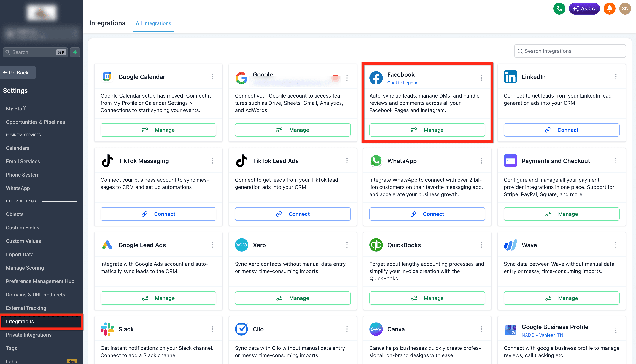This screenshot has width=636, height=364.
Task: Click the Facebook logo icon
Action: (x=376, y=78)
